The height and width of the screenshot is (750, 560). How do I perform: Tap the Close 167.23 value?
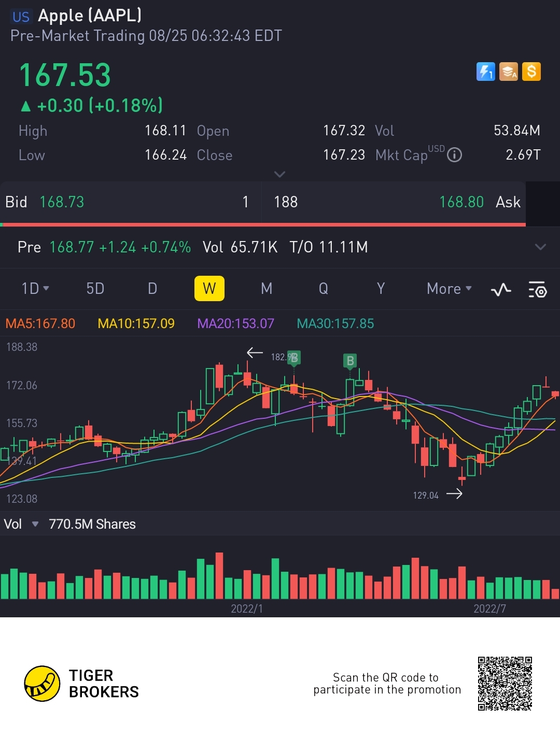pyautogui.click(x=344, y=155)
